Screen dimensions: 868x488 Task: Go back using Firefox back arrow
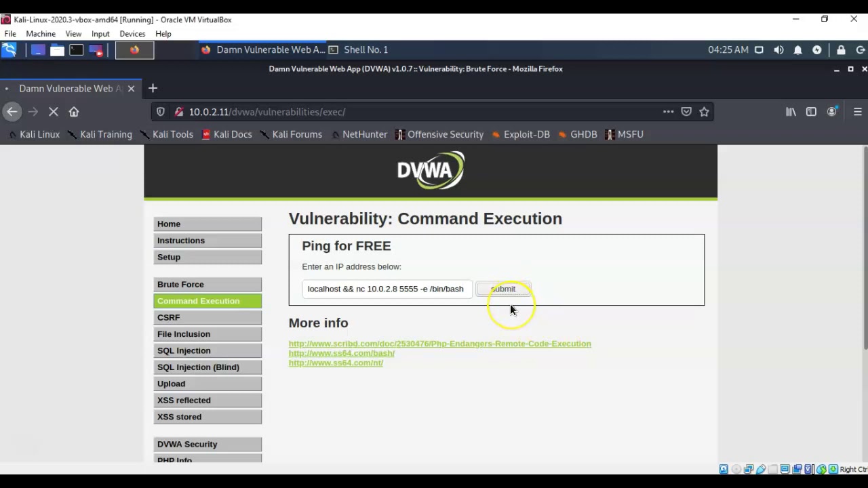tap(12, 112)
